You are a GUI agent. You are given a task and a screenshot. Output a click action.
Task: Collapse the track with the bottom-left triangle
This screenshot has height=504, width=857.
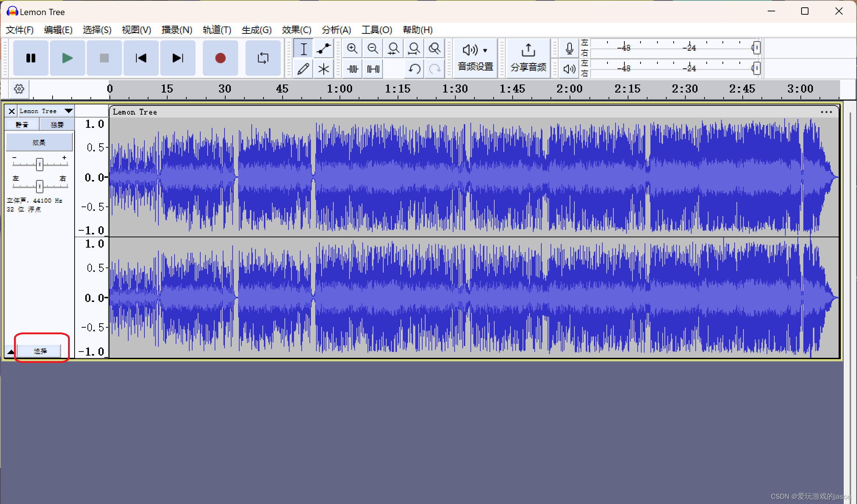click(x=11, y=352)
